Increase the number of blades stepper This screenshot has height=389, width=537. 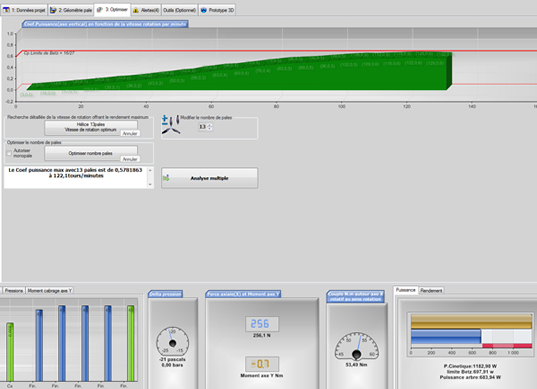pyautogui.click(x=210, y=125)
